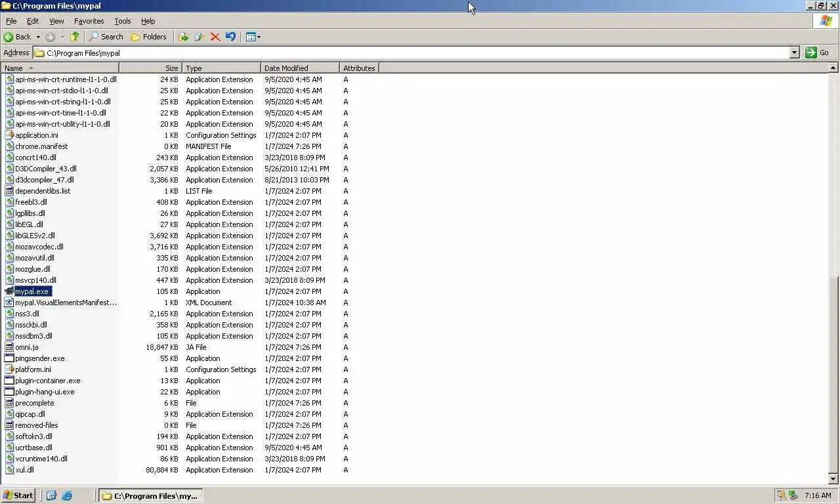Open the Start menu

tap(18, 495)
